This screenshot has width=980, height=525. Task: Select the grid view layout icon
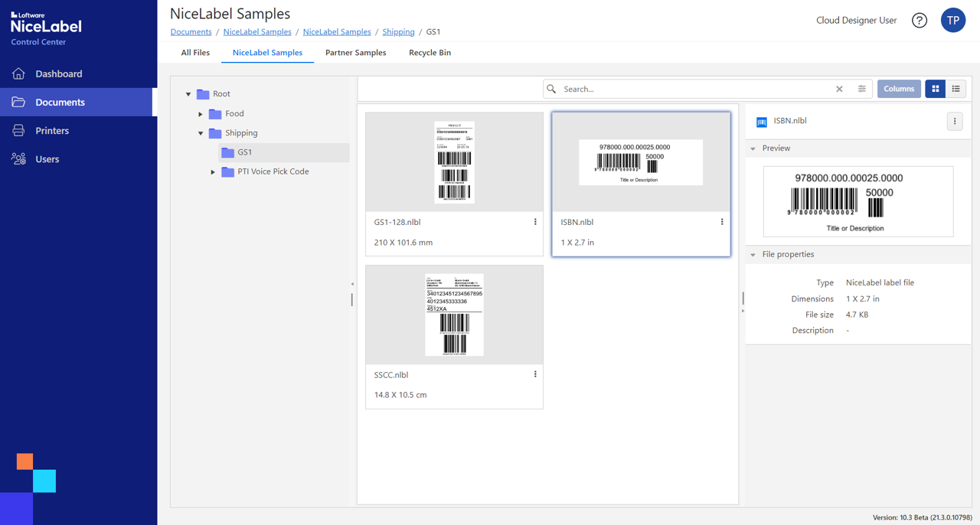935,89
